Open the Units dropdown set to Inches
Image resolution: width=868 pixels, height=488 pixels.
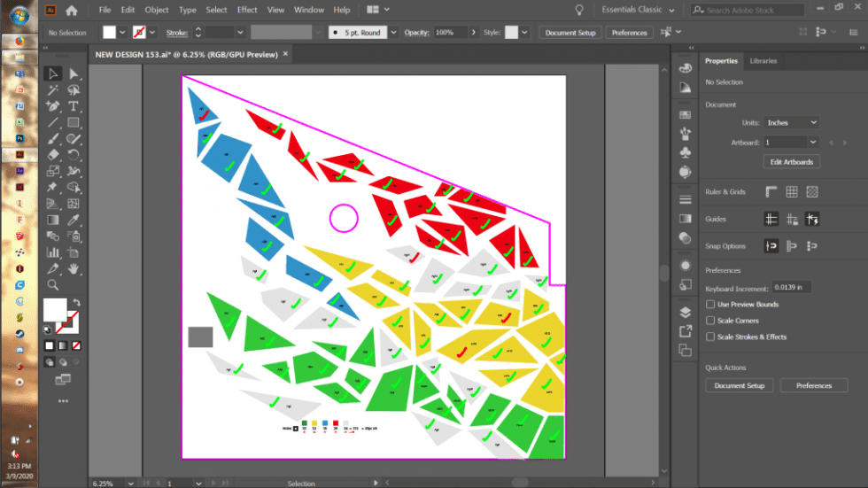792,123
